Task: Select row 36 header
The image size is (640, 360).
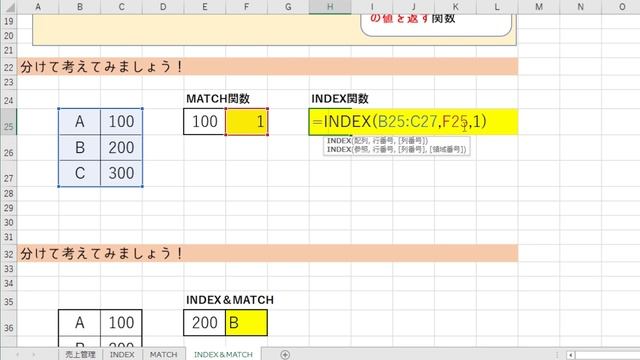Action: coord(9,323)
